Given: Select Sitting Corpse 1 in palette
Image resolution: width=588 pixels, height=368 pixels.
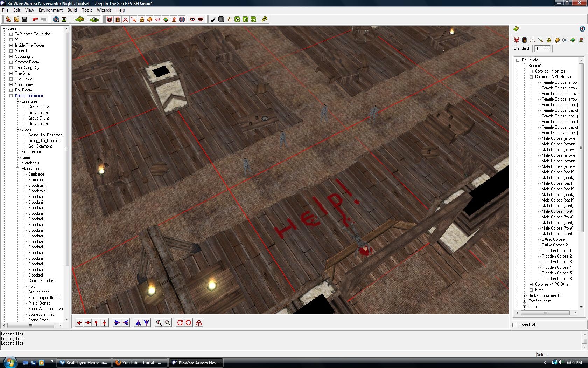Looking at the screenshot, I should (x=554, y=239).
